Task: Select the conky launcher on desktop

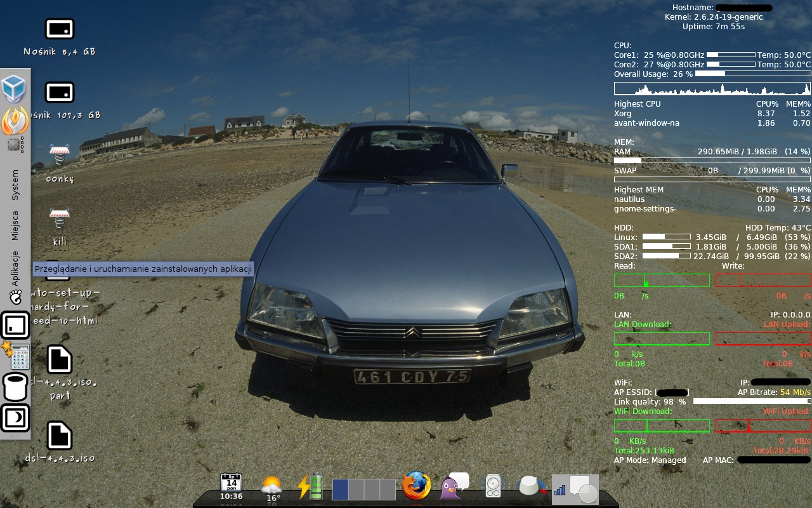Action: pos(60,156)
